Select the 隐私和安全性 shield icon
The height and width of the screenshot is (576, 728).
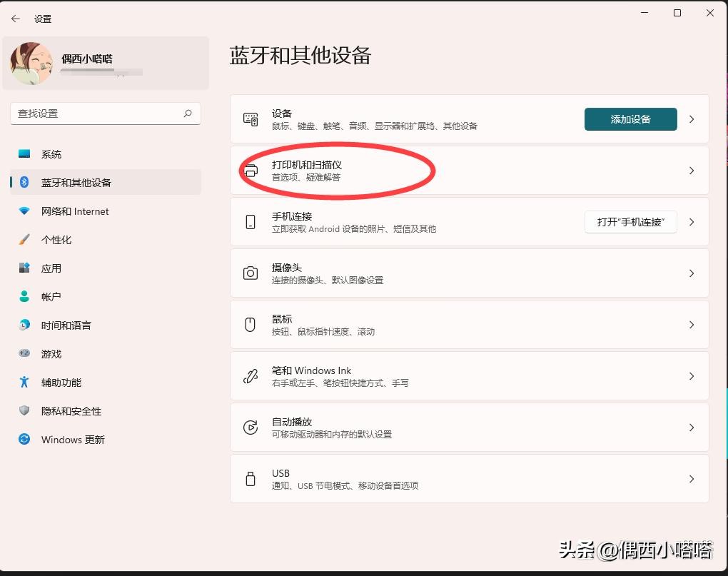[x=24, y=411]
